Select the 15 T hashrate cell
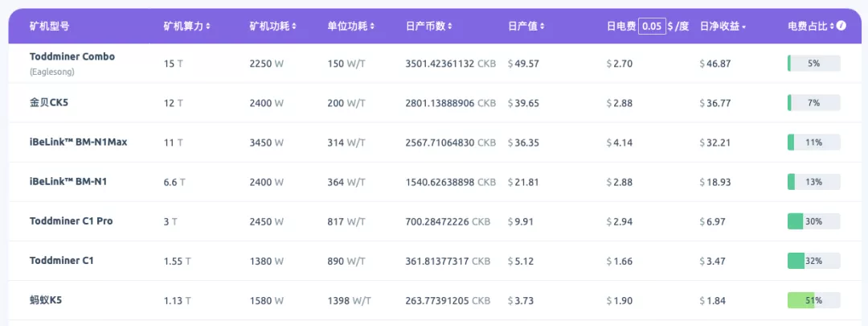 point(173,64)
